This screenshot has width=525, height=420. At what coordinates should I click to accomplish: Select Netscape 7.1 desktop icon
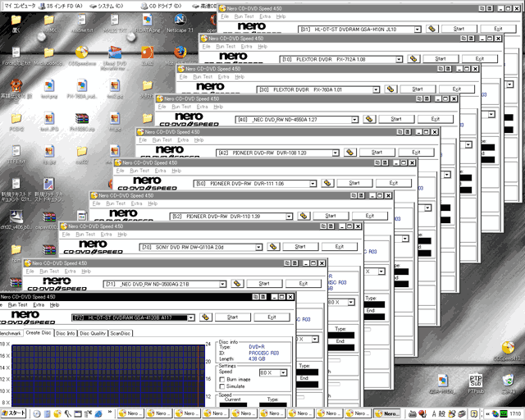[180, 23]
